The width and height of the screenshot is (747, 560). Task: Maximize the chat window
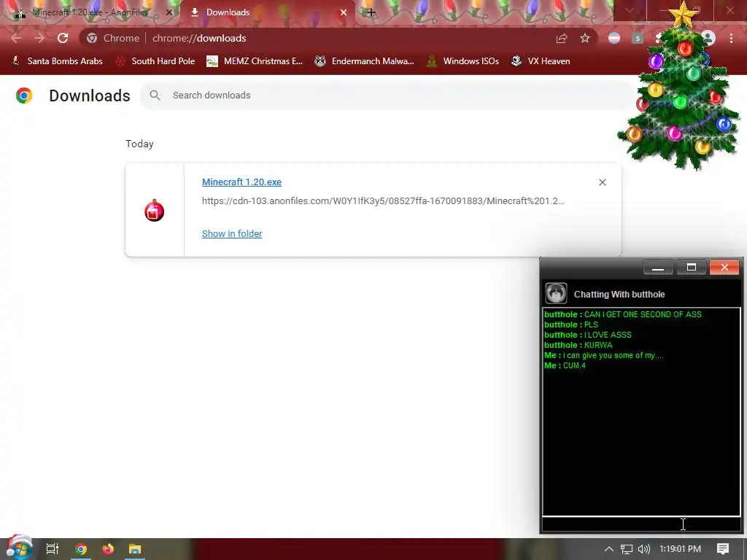[692, 268]
